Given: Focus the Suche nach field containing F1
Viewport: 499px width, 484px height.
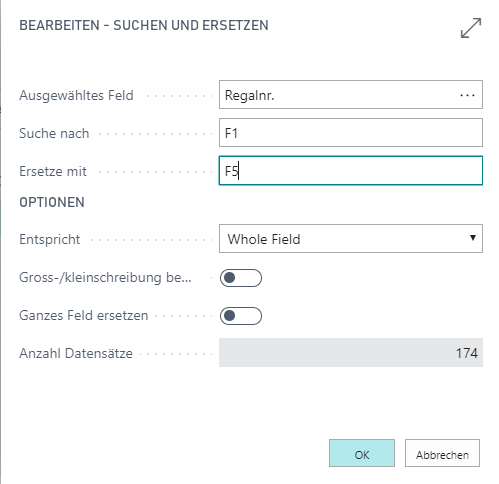Looking at the screenshot, I should tap(351, 133).
